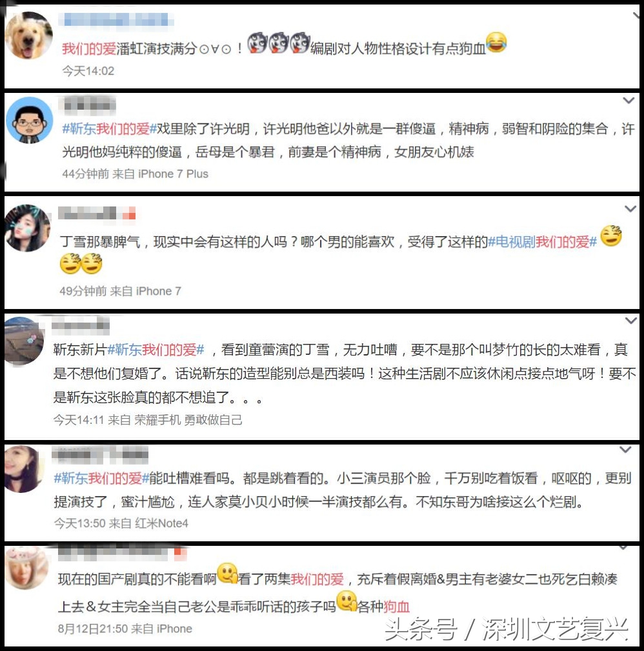Open dropdown arrow on 靳东新片 post
The width and height of the screenshot is (644, 651).
pyautogui.click(x=630, y=321)
